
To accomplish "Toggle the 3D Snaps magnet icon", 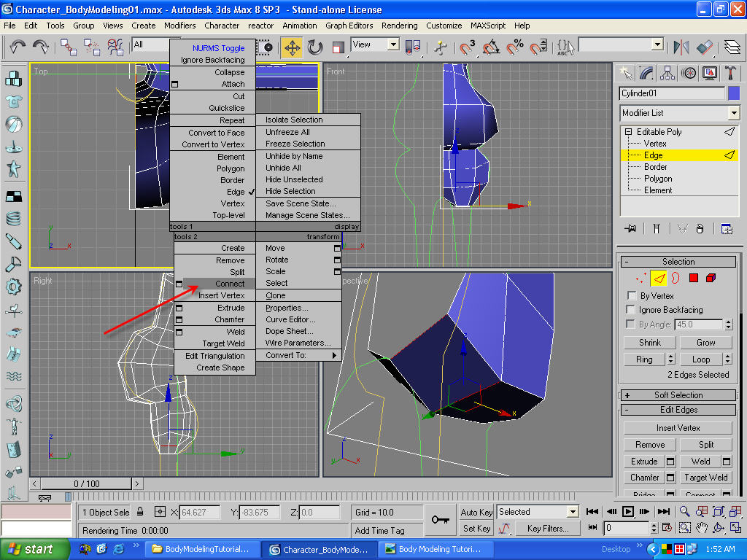I will click(x=467, y=47).
